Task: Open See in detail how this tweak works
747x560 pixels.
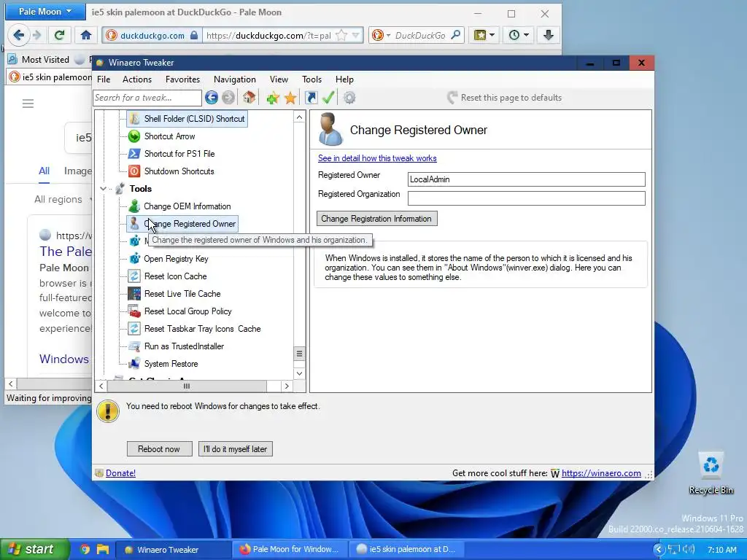Action: 377,158
